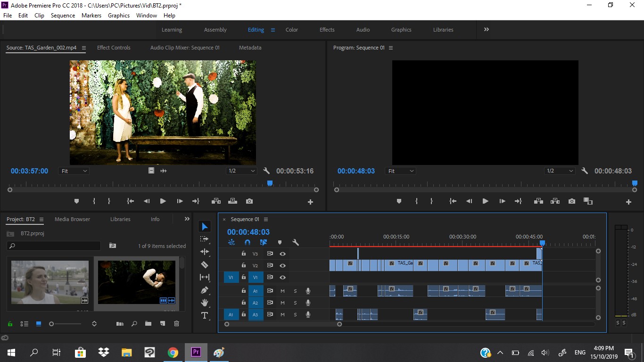644x362 pixels.
Task: Click the Project panel search field
Action: (x=54, y=246)
